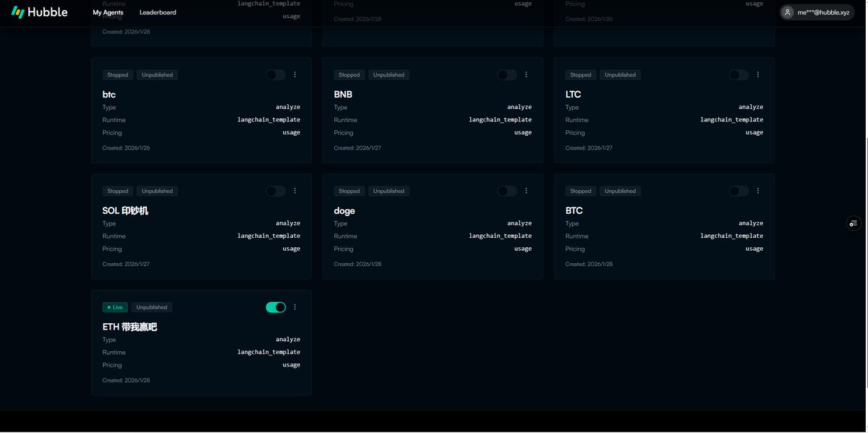Image resolution: width=868 pixels, height=433 pixels.
Task: Open the doge agent title
Action: coord(344,211)
